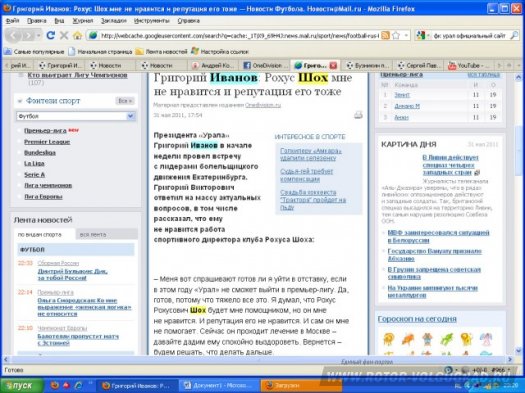Open the Пуск start button
Viewport: 525px width, 393px height.
(x=22, y=385)
